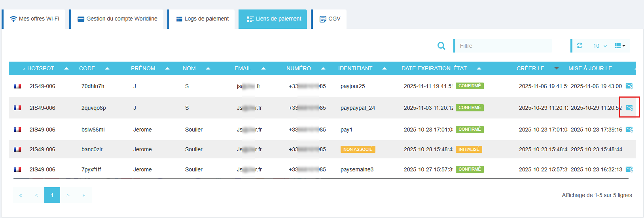Open the rows-per-page dropdown showing 10
644x218 pixels.
pyautogui.click(x=599, y=46)
